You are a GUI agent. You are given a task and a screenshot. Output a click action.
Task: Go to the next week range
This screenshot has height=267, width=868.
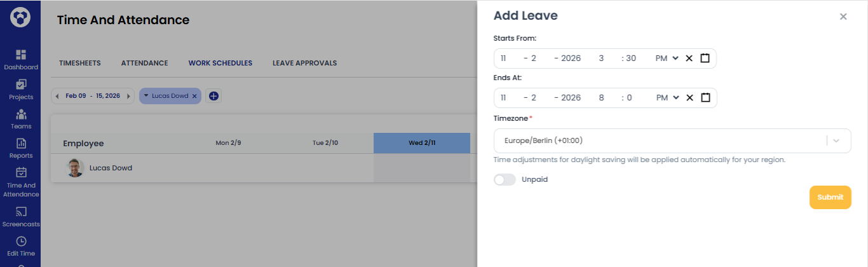tap(129, 96)
